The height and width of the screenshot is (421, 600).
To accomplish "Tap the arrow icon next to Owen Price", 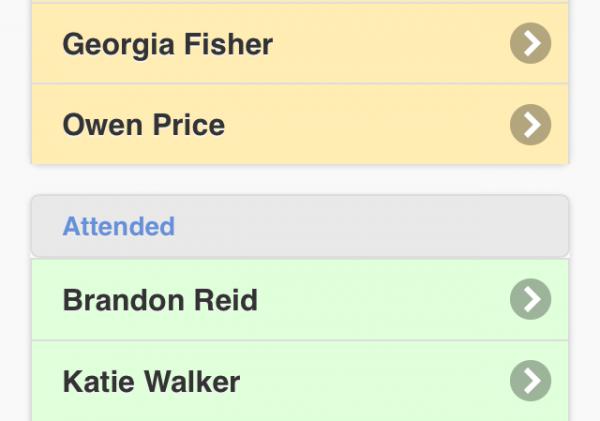I will 530,124.
